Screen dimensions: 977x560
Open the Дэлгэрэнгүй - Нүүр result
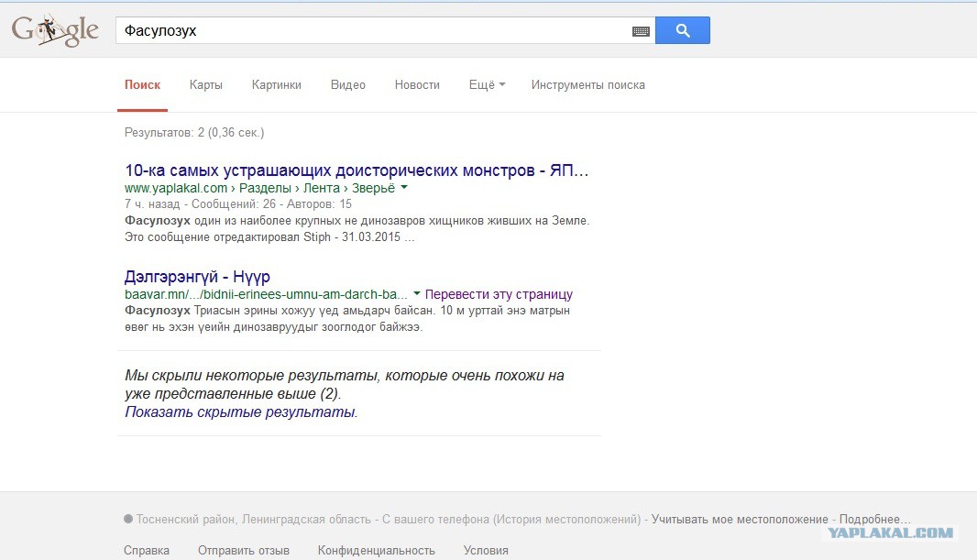[197, 276]
